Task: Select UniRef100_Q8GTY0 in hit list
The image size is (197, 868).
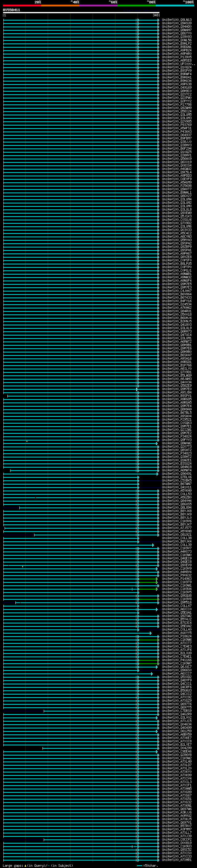Action: [x=176, y=33]
